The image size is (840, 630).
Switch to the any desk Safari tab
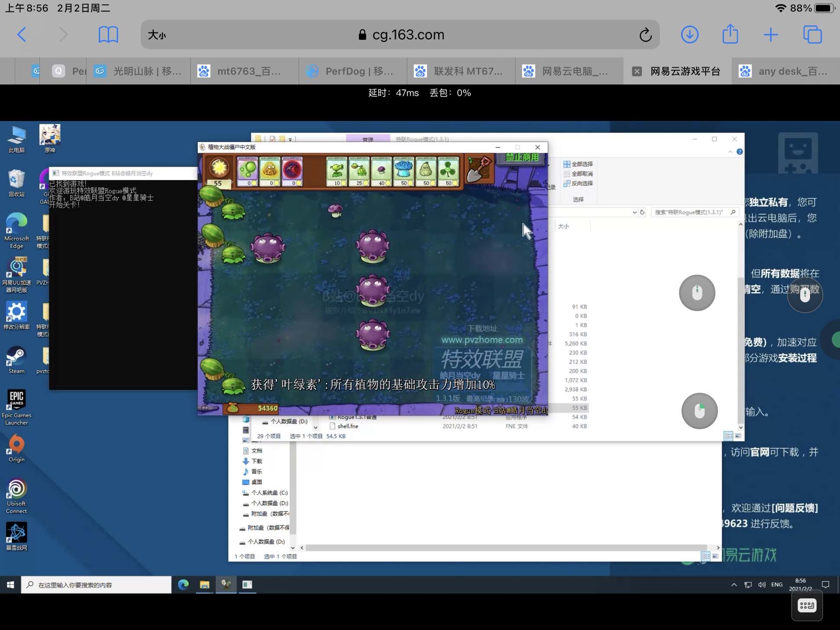[786, 71]
